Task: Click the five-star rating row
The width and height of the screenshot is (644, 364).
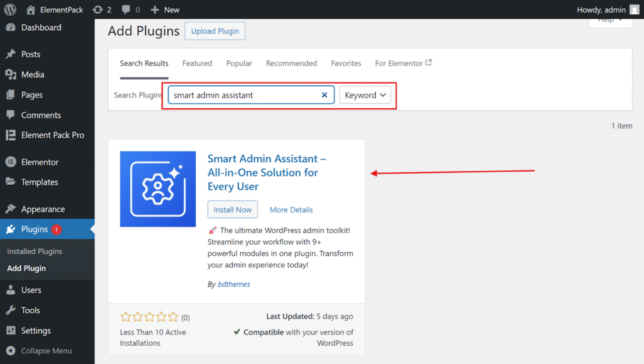Action: tap(149, 317)
